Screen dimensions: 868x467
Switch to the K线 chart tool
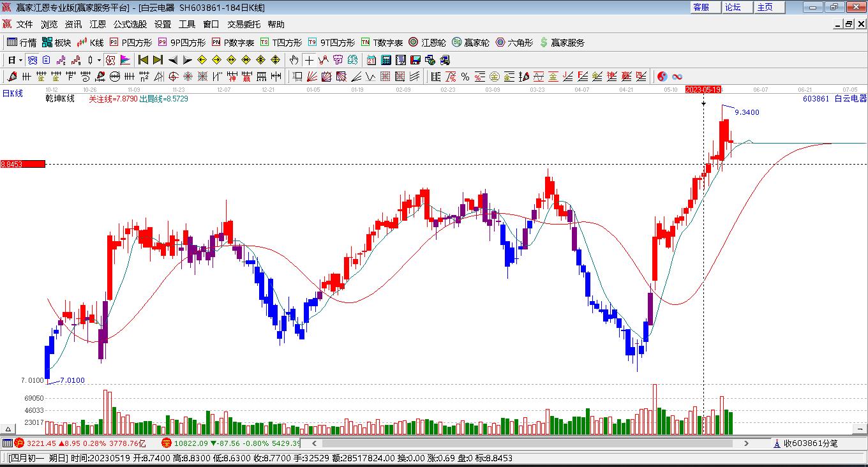[x=90, y=43]
